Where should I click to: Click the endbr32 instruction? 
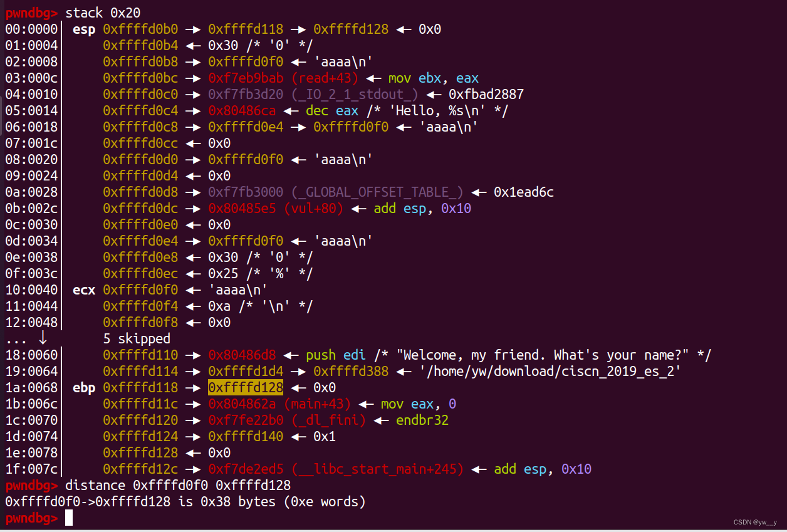[x=422, y=420]
